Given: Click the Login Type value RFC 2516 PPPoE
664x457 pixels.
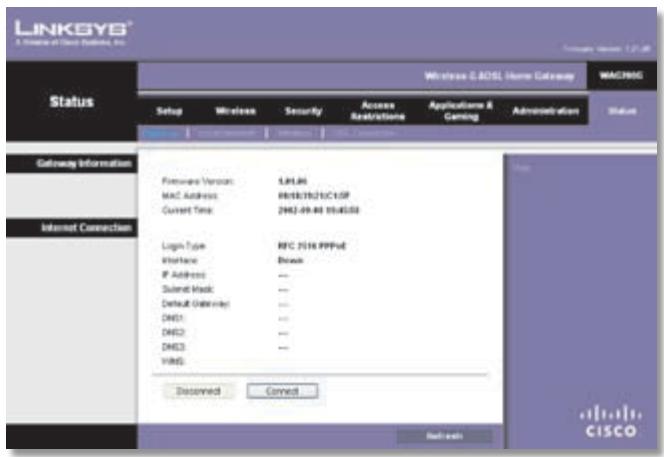Looking at the screenshot, I should [x=312, y=246].
